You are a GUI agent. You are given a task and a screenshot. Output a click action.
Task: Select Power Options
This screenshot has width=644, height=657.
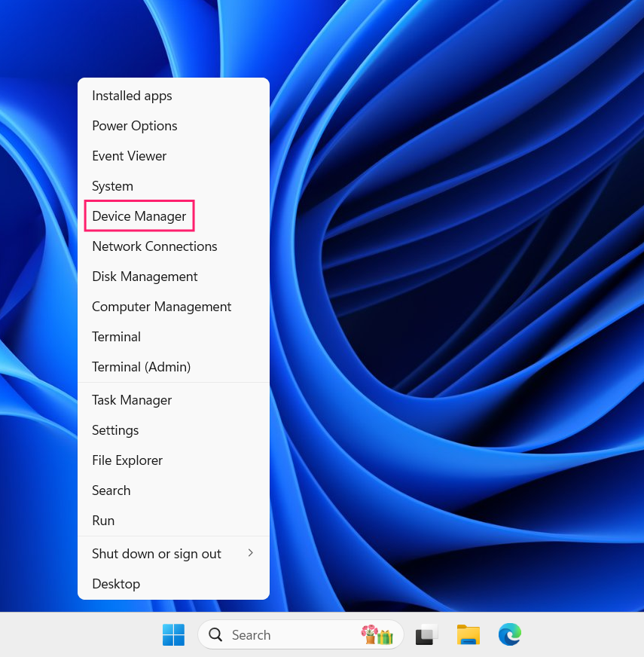point(173,126)
